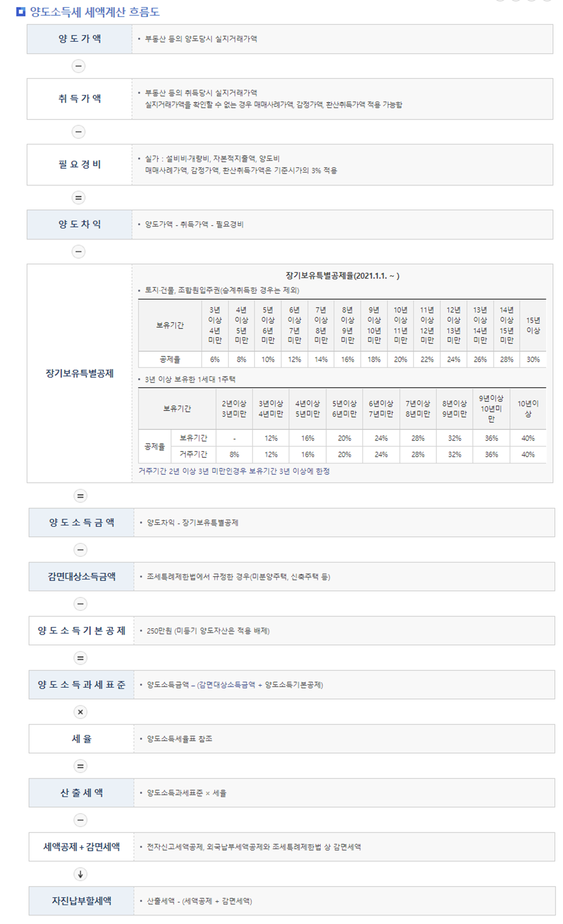Click the heading 장기보유특별공제율(2021.1.1. ~ )
Image resolution: width=563 pixels, height=924 pixels.
[x=342, y=275]
